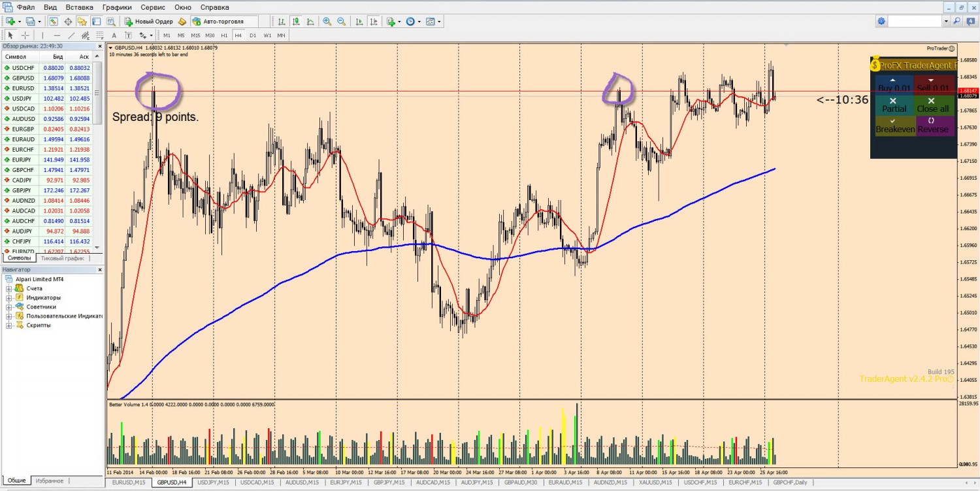Expand the indicators dropdown arrow
Viewport: 980px width, 491px height.
[x=399, y=22]
